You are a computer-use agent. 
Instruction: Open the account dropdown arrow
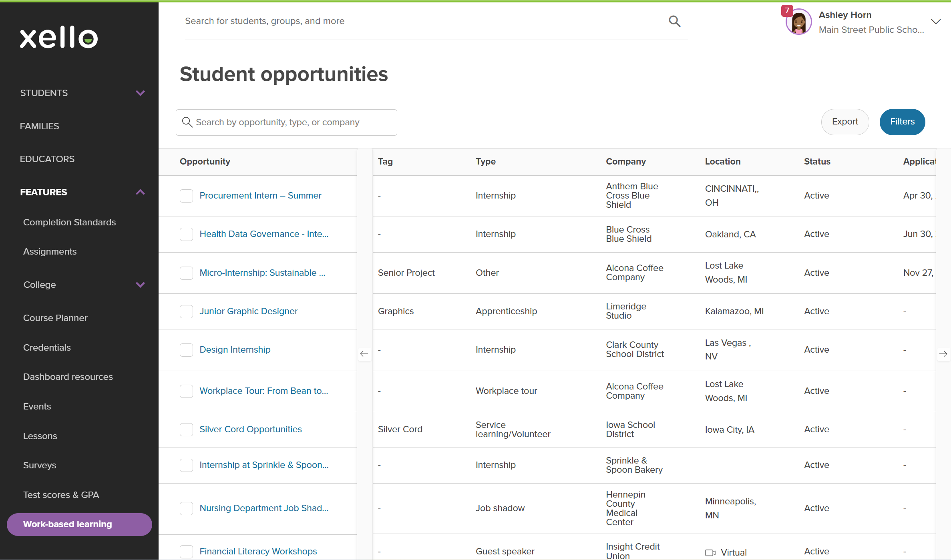click(936, 22)
